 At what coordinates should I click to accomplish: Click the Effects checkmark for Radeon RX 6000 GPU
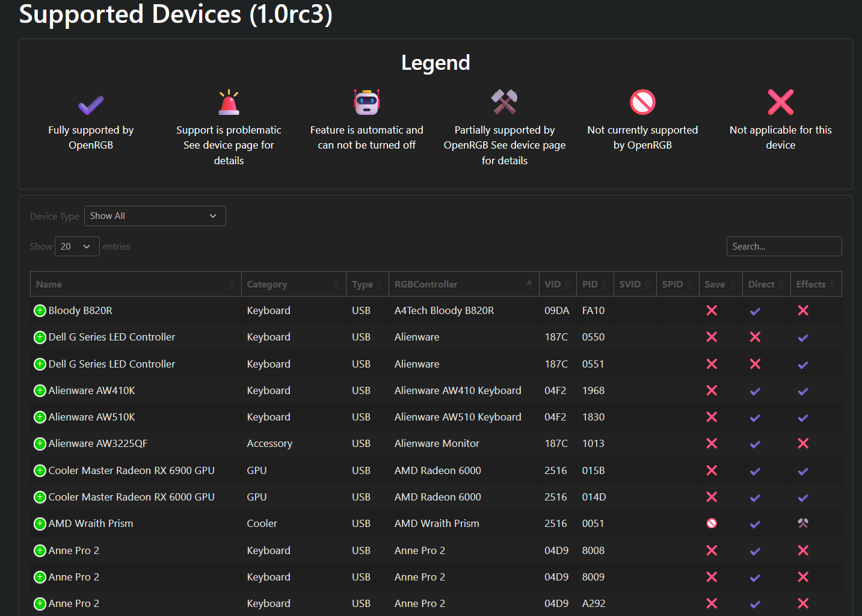pyautogui.click(x=803, y=497)
